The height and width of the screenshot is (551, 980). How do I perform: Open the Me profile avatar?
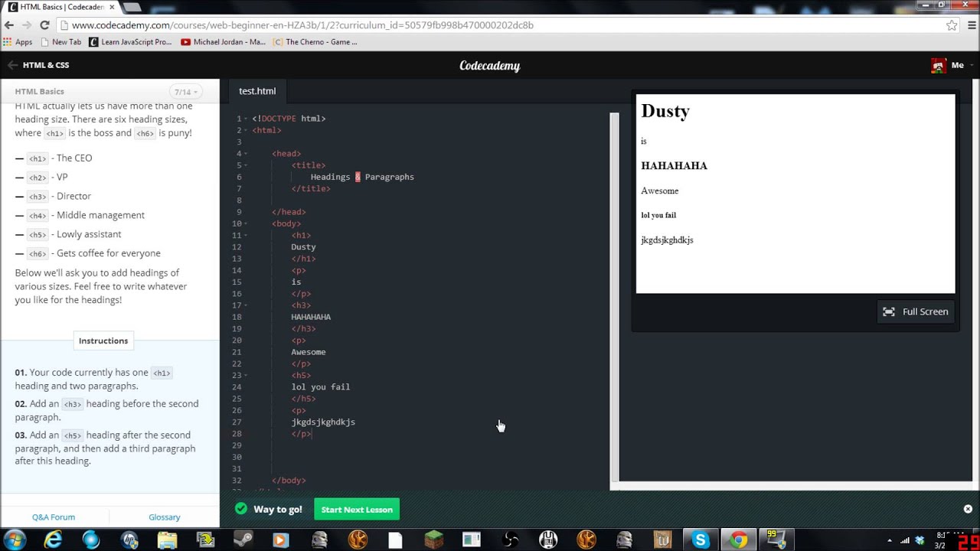938,66
